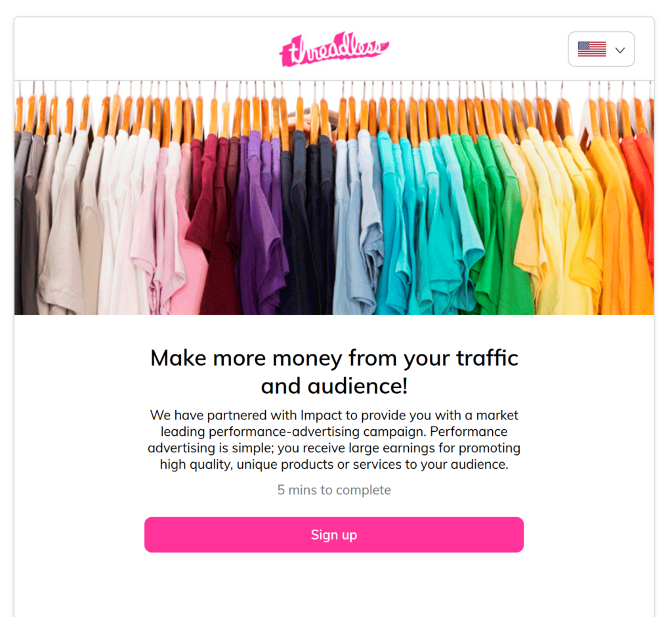
Task: Expand the language chevron arrow
Action: 619,50
